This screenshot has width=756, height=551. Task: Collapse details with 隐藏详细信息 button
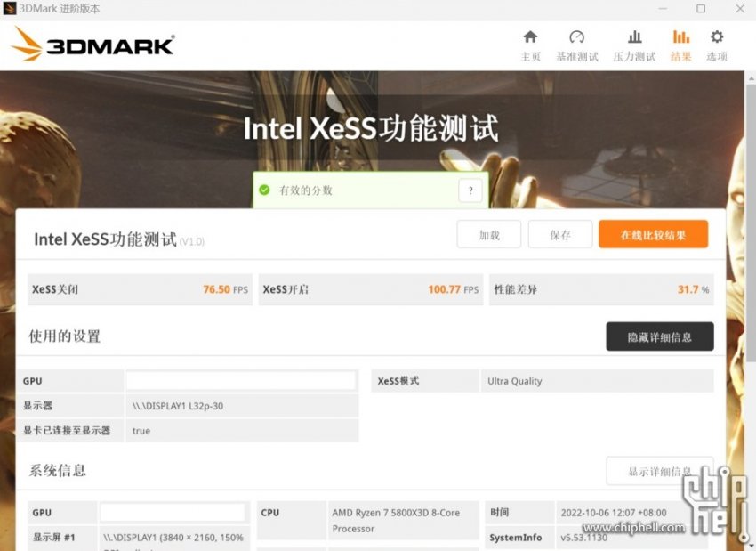tap(659, 336)
